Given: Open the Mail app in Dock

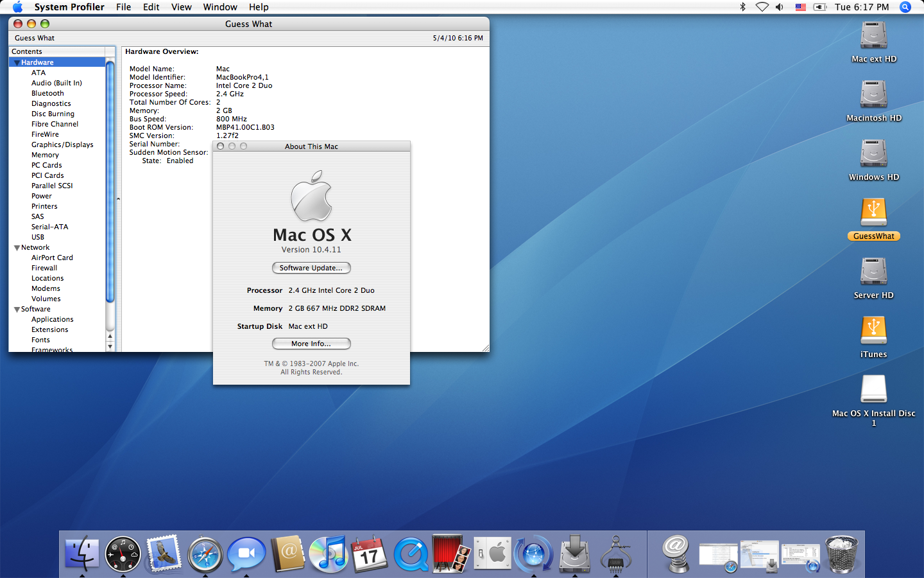Looking at the screenshot, I should pyautogui.click(x=164, y=554).
